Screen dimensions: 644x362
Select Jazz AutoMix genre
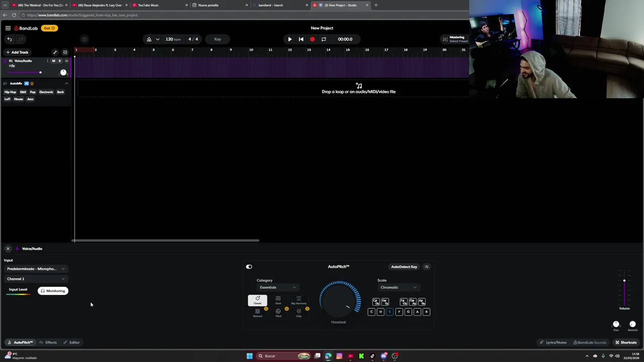click(x=30, y=99)
